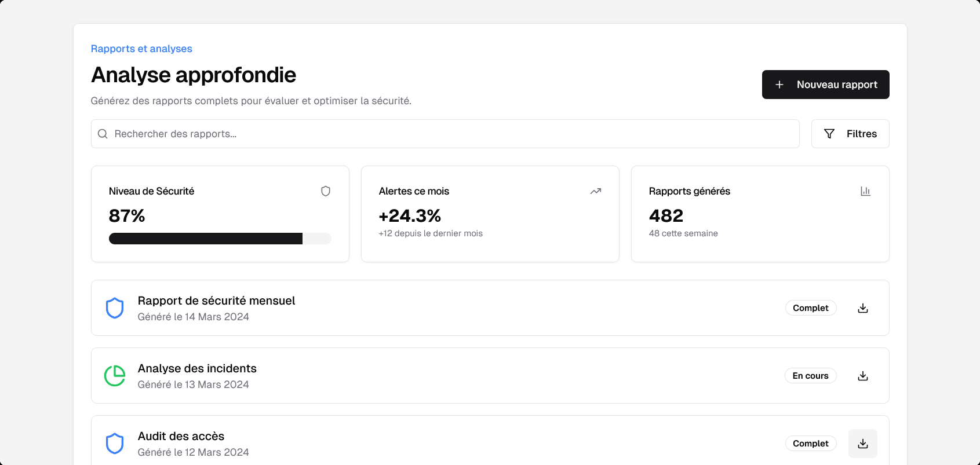Download the Rapport de sécurité mensuel report
The width and height of the screenshot is (980, 465).
[x=862, y=308]
